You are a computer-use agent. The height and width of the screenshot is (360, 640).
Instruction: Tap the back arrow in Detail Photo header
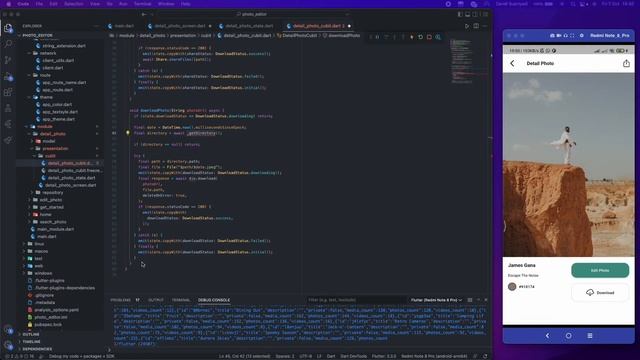coord(512,63)
